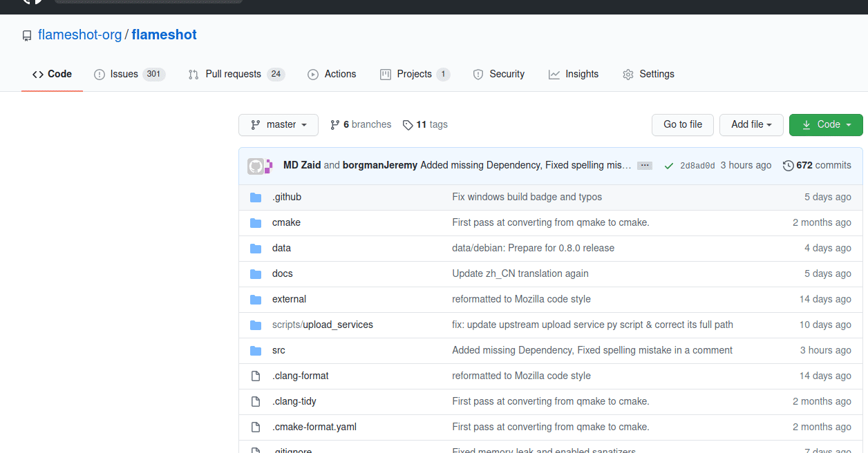Open the commit hash 2d8ad0d link
868x453 pixels.
click(697, 166)
